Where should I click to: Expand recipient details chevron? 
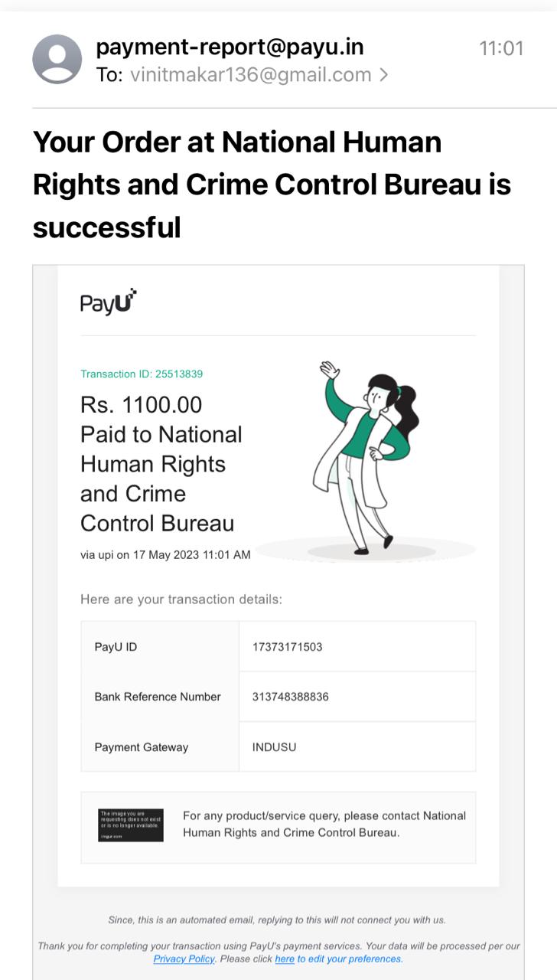[x=383, y=75]
